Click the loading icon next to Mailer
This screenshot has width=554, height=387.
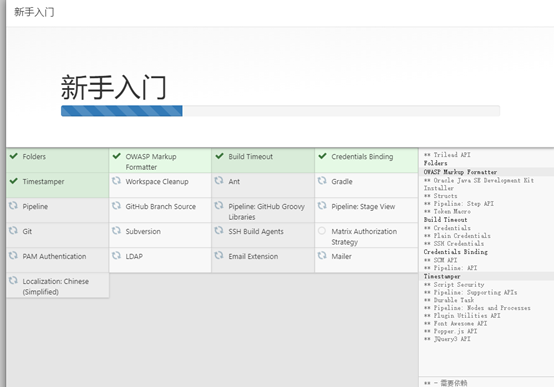point(322,255)
